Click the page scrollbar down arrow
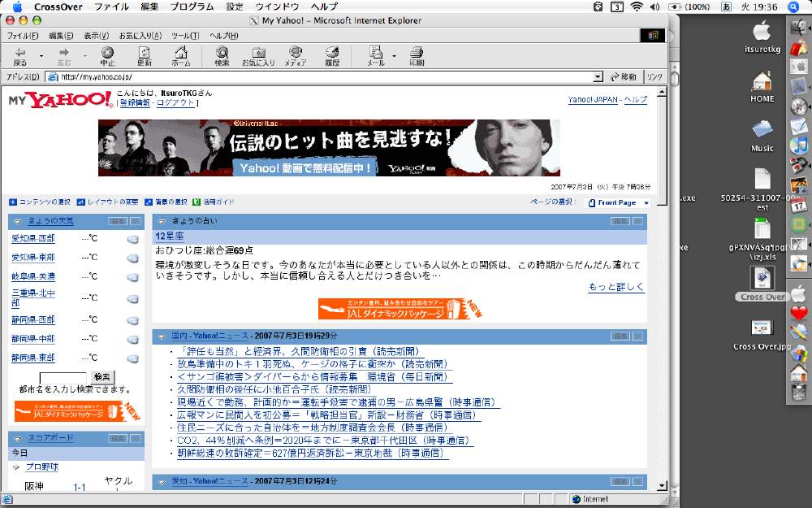Image resolution: width=812 pixels, height=508 pixels. coord(662,486)
